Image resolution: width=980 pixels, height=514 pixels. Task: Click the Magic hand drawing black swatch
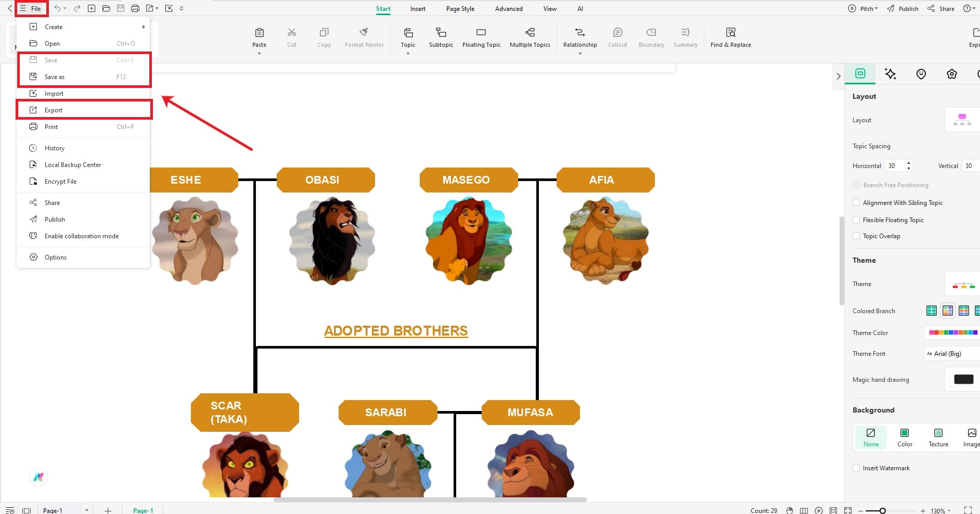tap(963, 379)
